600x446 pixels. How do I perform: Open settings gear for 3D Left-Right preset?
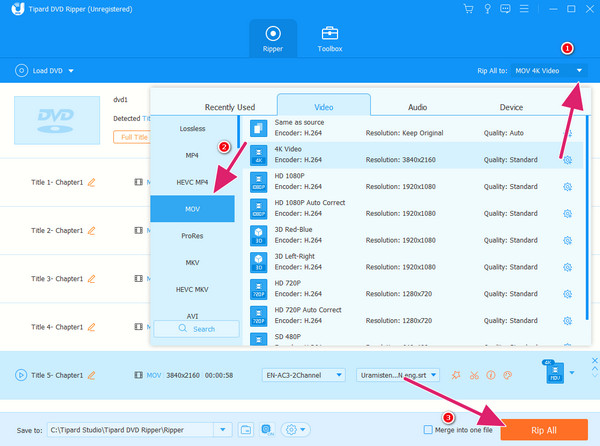(567, 267)
